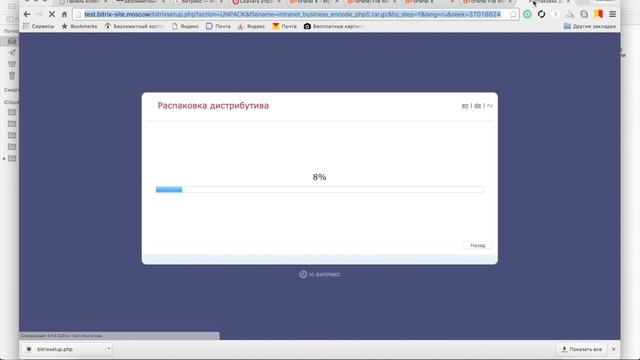Open the bitrixsetup.php download options arrow
640x360 pixels.
tap(109, 349)
